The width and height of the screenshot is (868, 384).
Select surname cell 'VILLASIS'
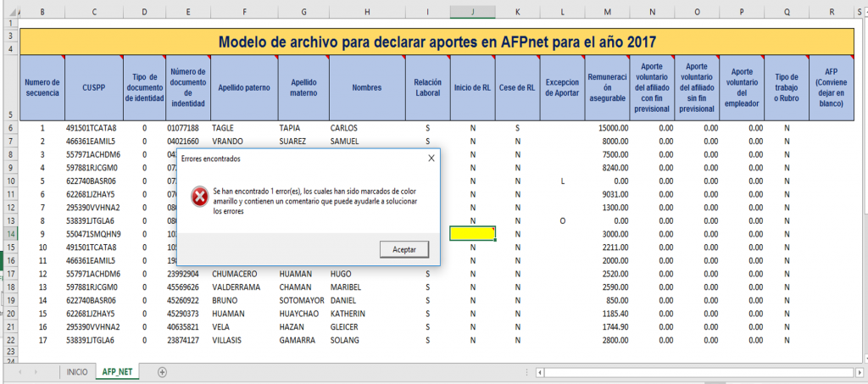243,340
